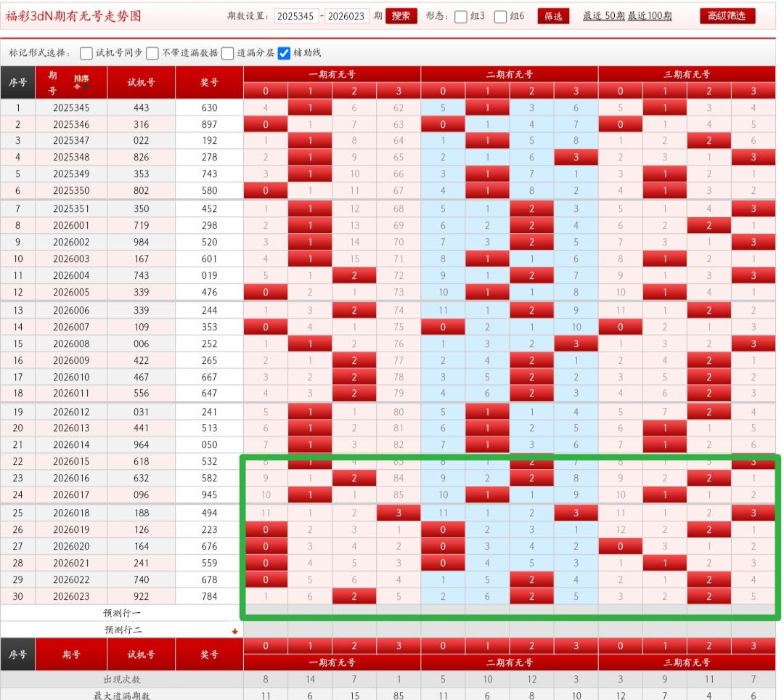Open the 最近100期 link
Screen dimensions: 784x700
[650, 16]
